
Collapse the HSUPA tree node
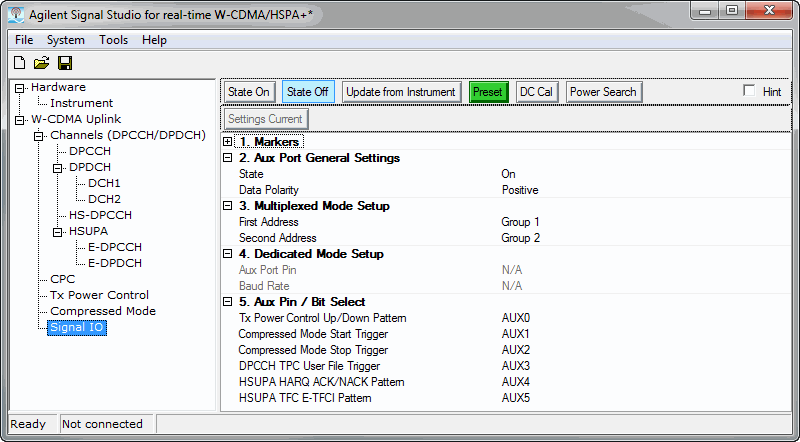click(x=58, y=232)
